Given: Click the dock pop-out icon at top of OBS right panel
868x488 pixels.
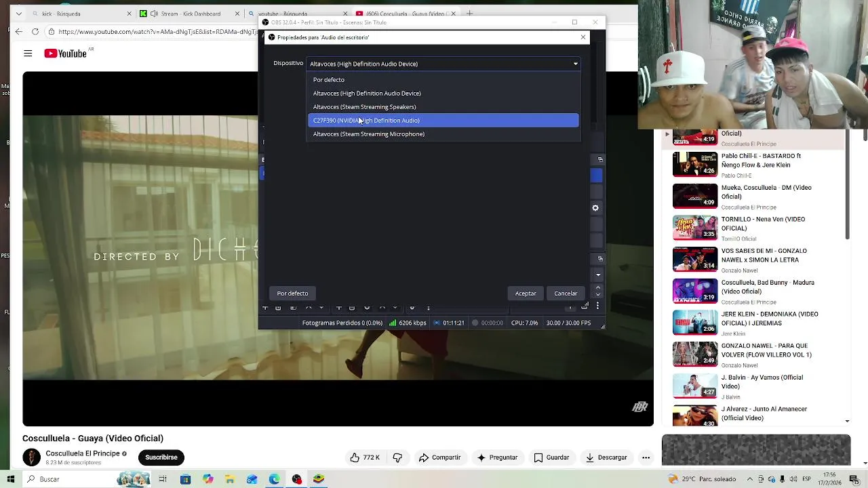Looking at the screenshot, I should [600, 159].
